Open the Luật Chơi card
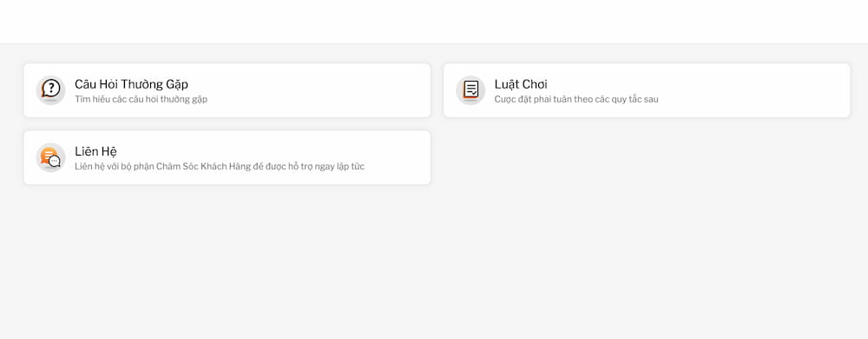 647,90
